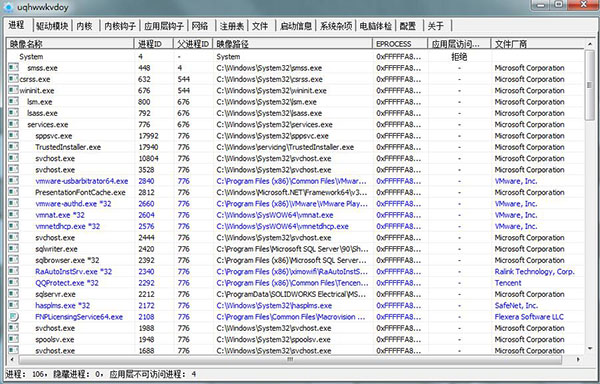600x384 pixels.
Task: Click the icon next to spoolsv.exe
Action: tap(13, 339)
